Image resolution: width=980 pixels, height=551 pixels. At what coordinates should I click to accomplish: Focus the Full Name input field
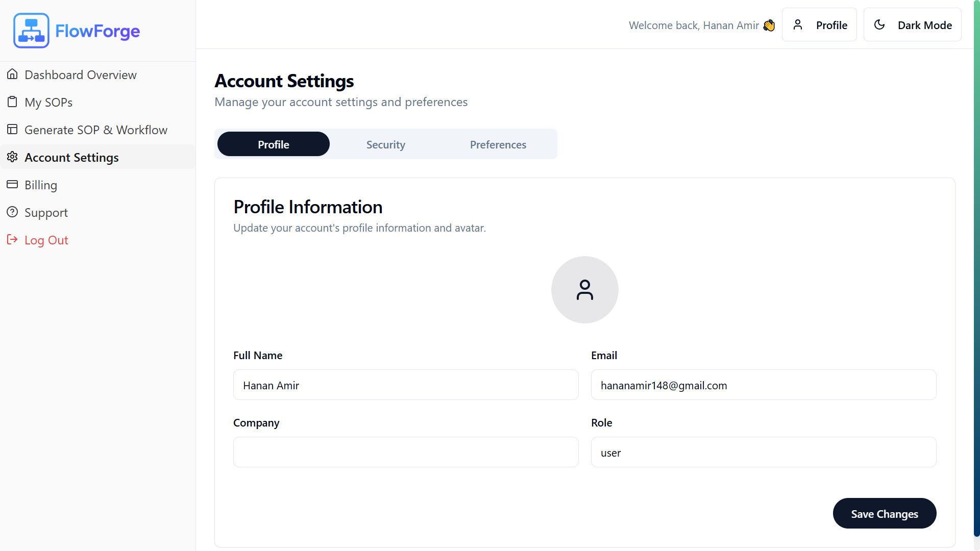(x=406, y=385)
